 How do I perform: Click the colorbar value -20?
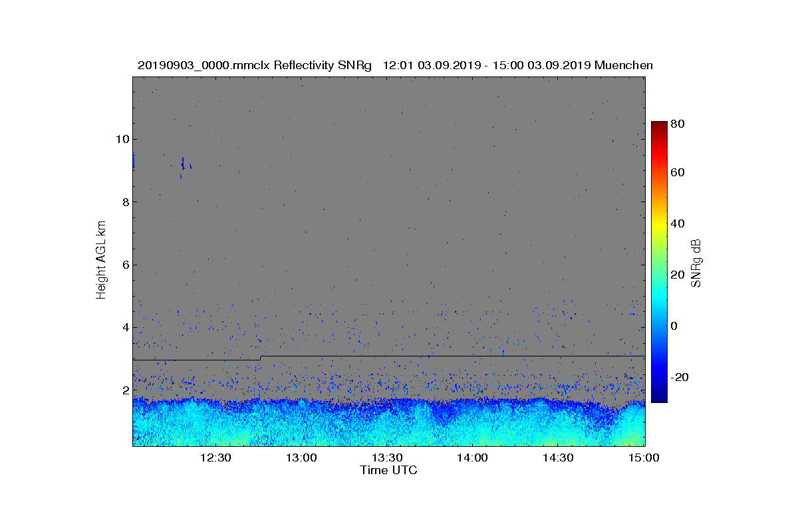point(680,377)
